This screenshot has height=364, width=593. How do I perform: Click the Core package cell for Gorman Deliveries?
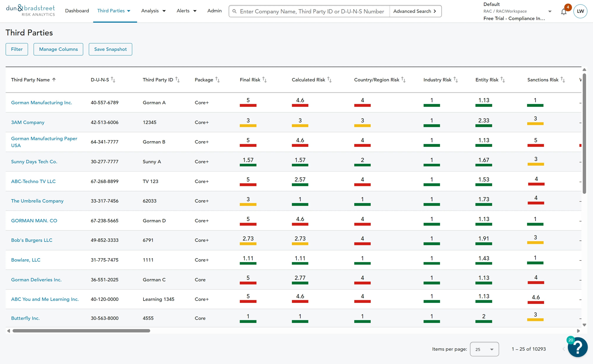coord(200,279)
